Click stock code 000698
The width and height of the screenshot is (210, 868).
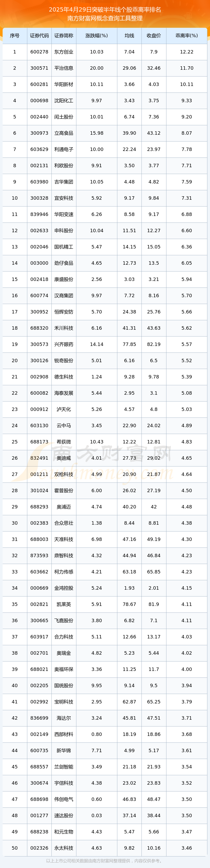[x=39, y=101]
